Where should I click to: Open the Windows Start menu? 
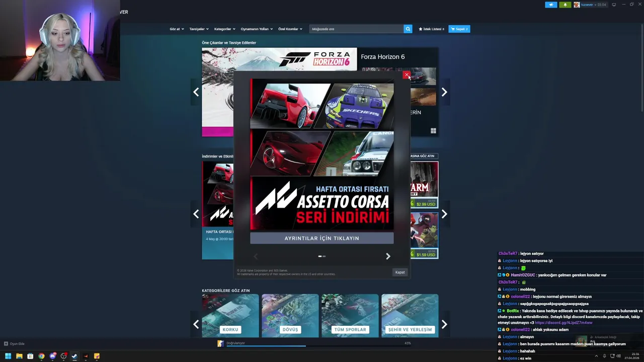point(8,356)
